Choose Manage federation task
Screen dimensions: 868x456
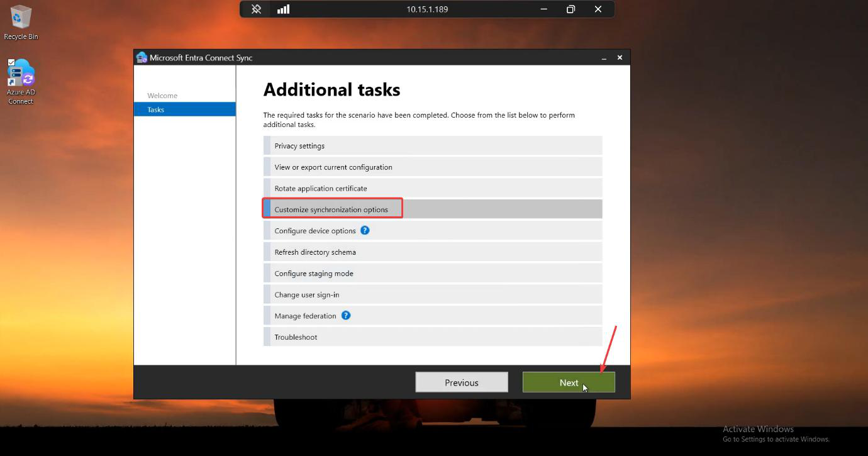(x=433, y=316)
